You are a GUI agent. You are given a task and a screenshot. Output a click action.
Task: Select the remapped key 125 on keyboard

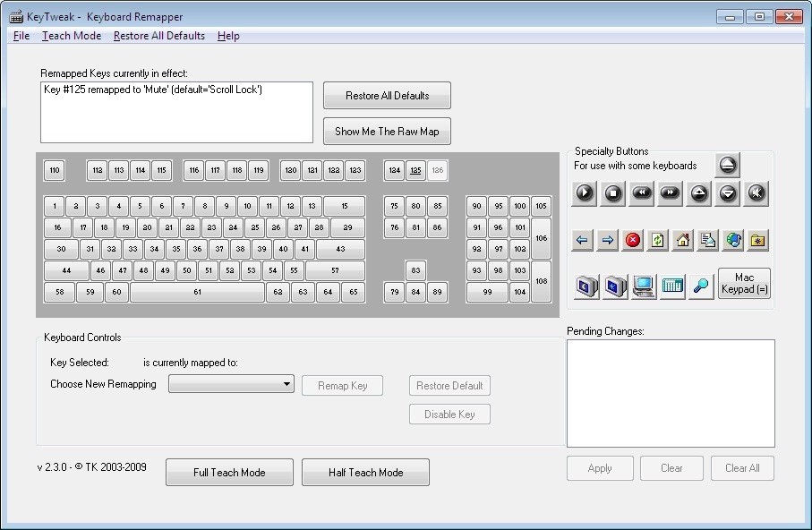point(416,170)
